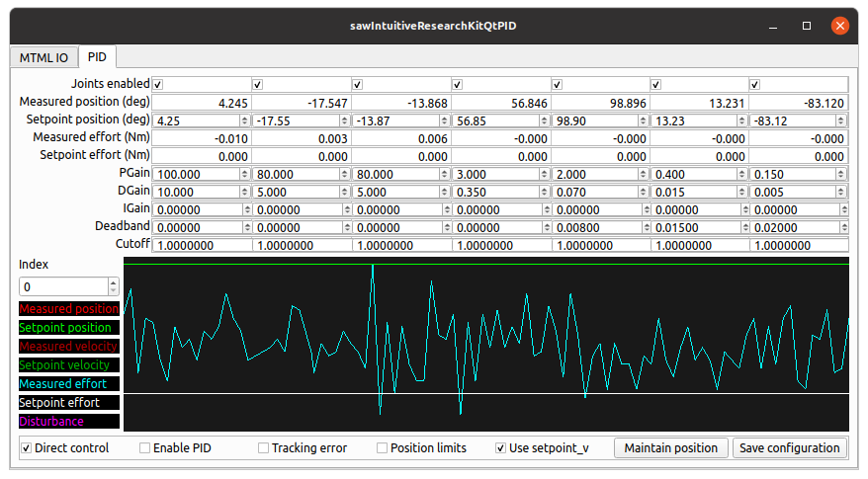Click the DGain 0.005 stepper arrows
The width and height of the screenshot is (868, 479).
[x=841, y=192]
